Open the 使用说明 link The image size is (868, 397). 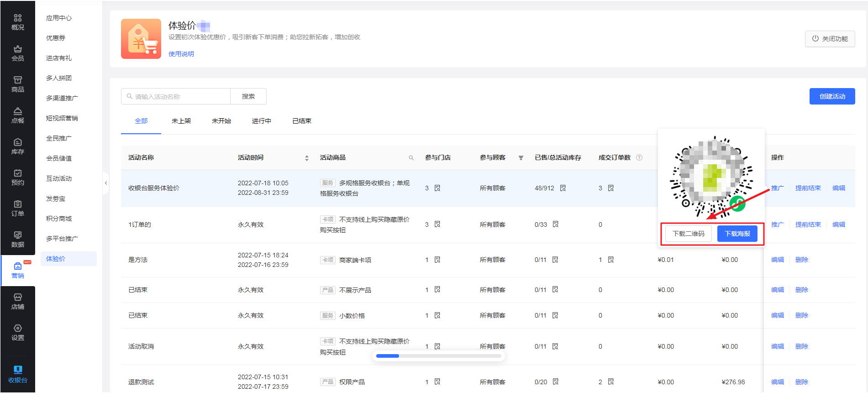coord(181,54)
